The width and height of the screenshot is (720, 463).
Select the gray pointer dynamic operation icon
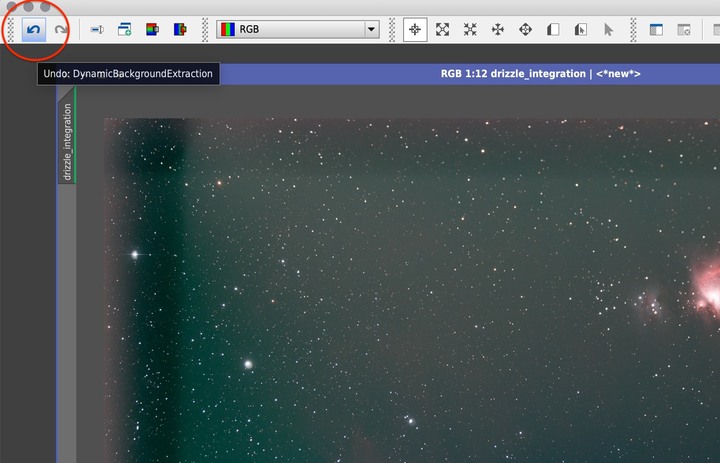click(x=608, y=30)
